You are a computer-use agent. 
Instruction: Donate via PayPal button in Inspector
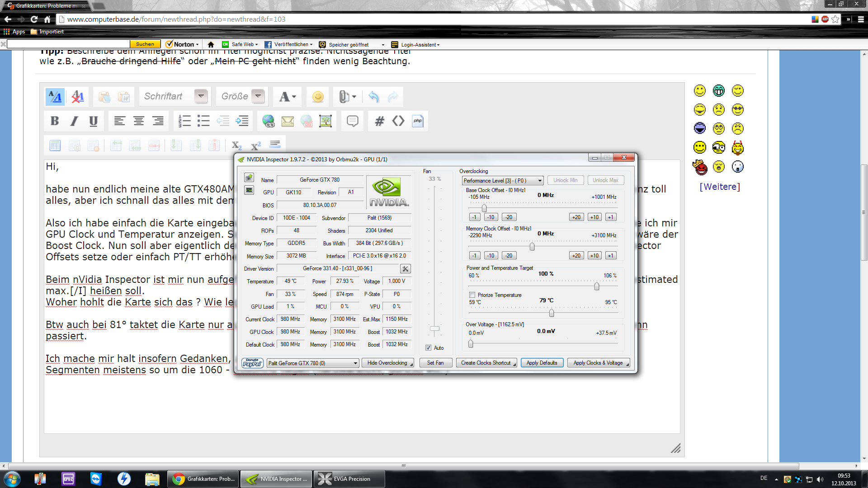point(252,363)
